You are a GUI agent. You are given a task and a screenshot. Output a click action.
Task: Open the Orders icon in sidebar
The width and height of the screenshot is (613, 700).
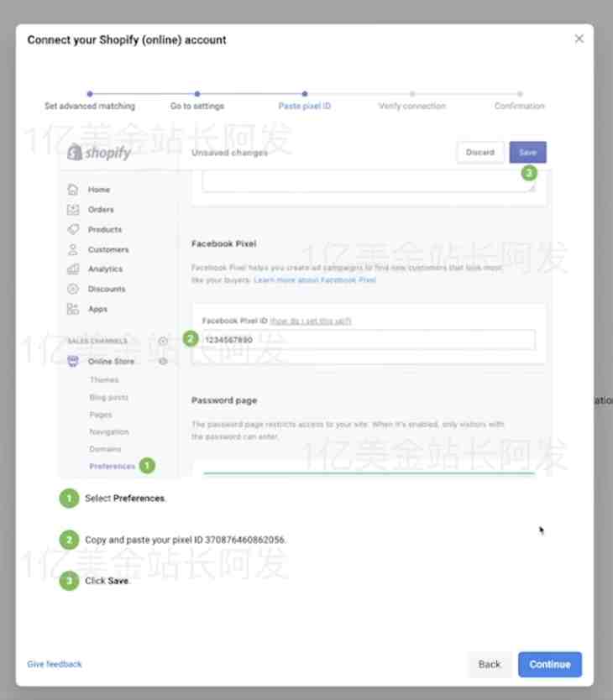(73, 209)
